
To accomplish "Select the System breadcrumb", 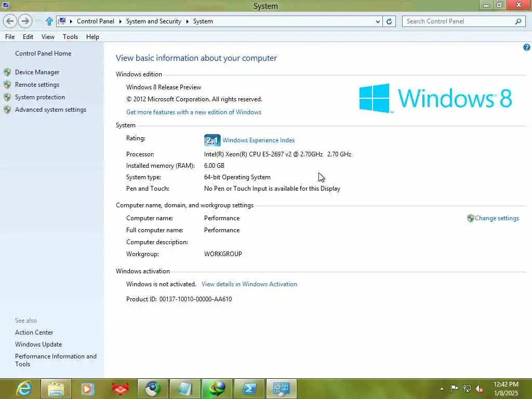I will (203, 21).
